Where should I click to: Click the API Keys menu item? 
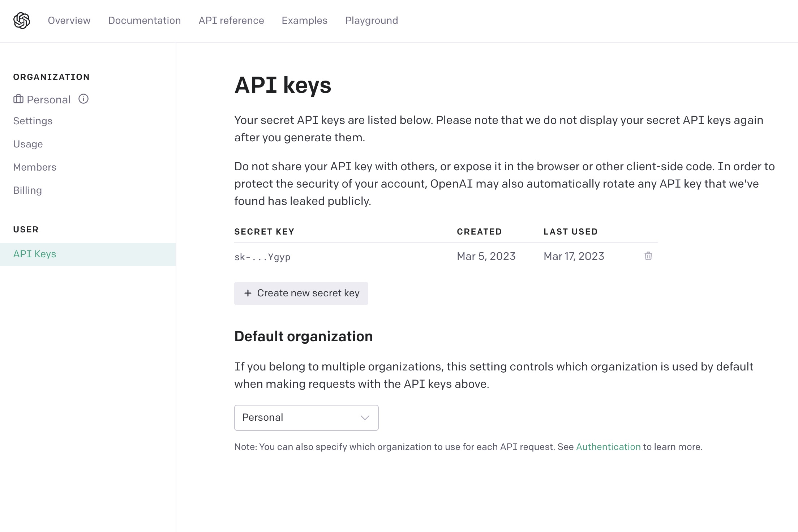tap(34, 254)
